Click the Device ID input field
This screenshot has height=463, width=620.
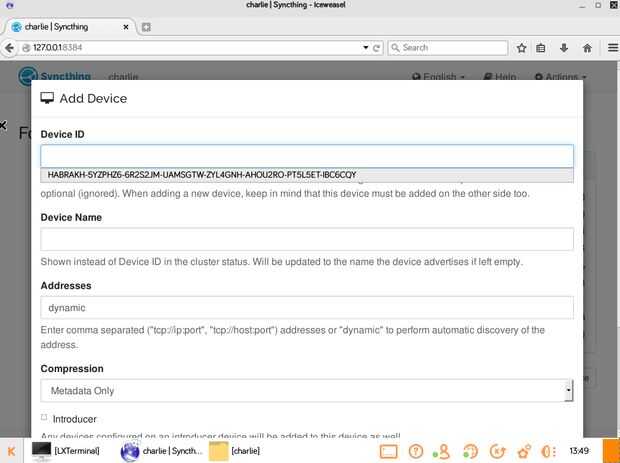[307, 156]
